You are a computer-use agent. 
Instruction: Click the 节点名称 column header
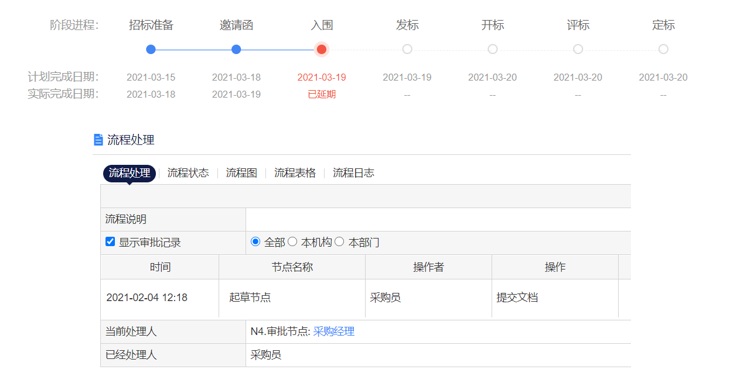pos(292,267)
